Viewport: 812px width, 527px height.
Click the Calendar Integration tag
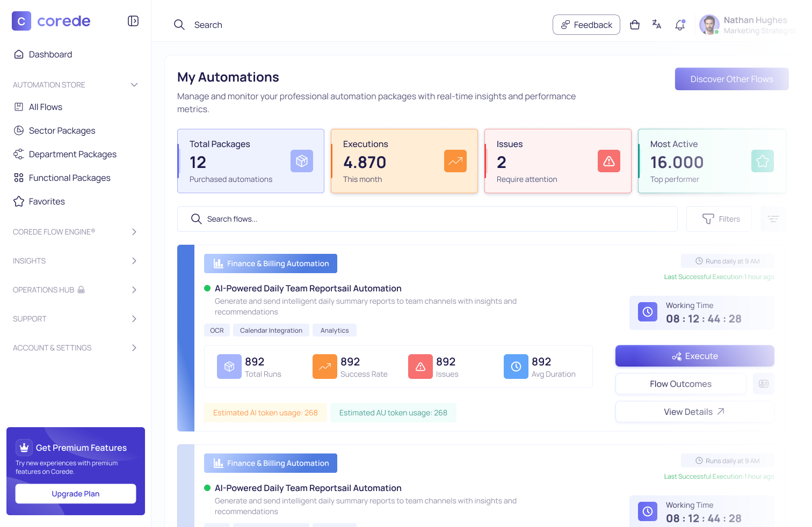(x=271, y=330)
